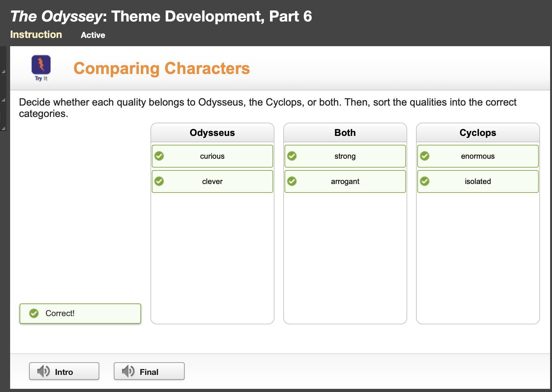Screen dimensions: 552x392
Task: Click the green checkmark beside clever
Action: click(159, 181)
